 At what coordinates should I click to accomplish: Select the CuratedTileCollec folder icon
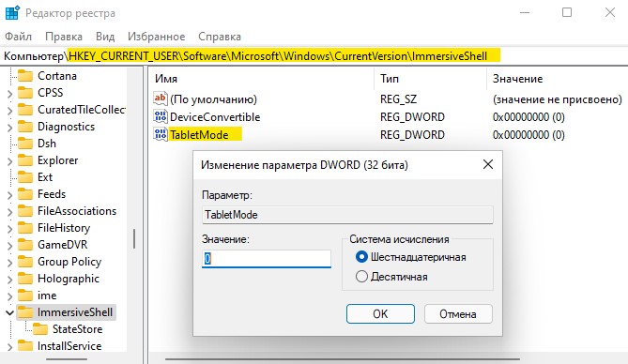point(25,110)
